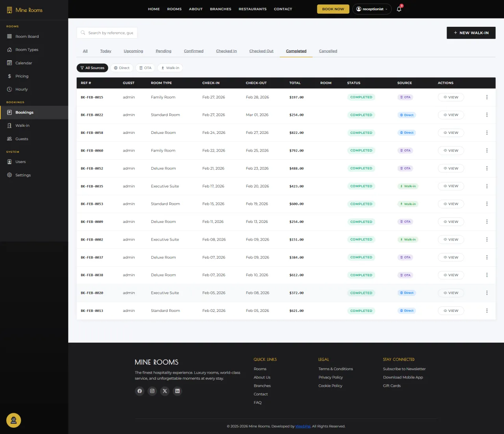This screenshot has height=434, width=504.
Task: Open the LinkedIn social icon
Action: coord(177,391)
